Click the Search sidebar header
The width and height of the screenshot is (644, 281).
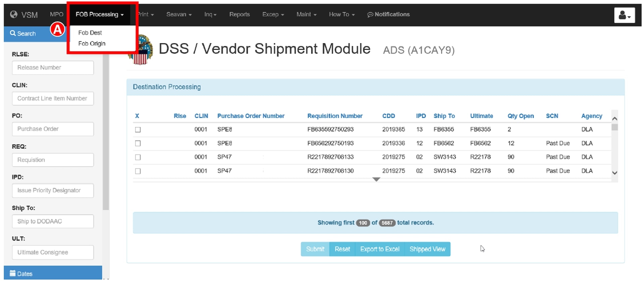[35, 34]
